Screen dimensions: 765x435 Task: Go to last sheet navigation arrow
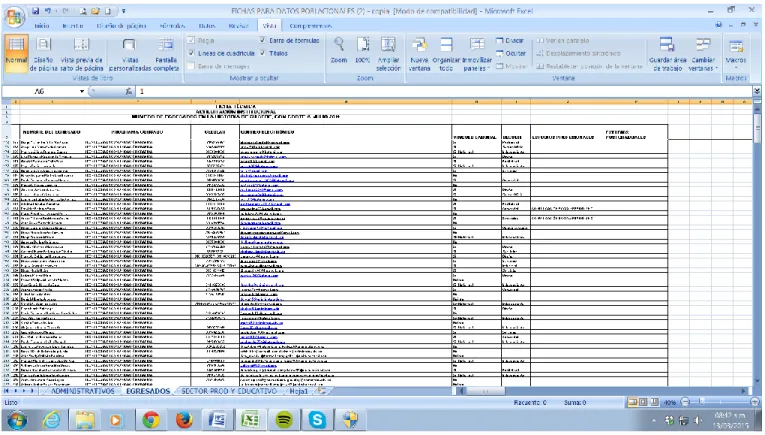[32, 391]
